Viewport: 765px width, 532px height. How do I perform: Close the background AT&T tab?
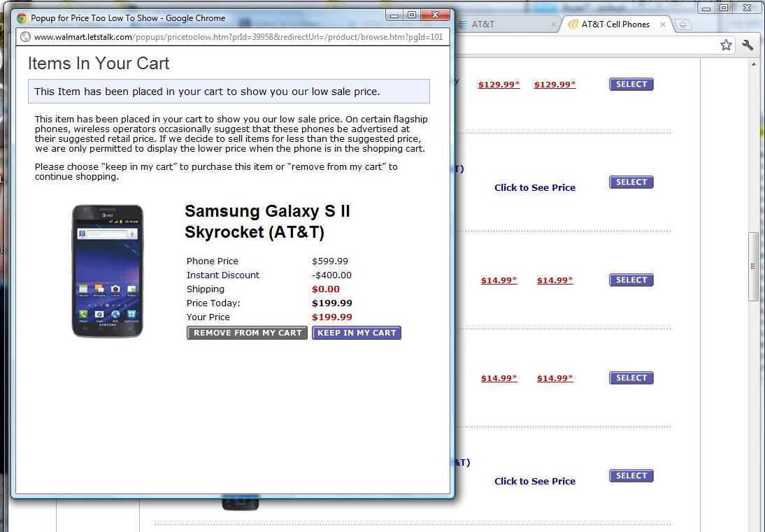[x=553, y=24]
